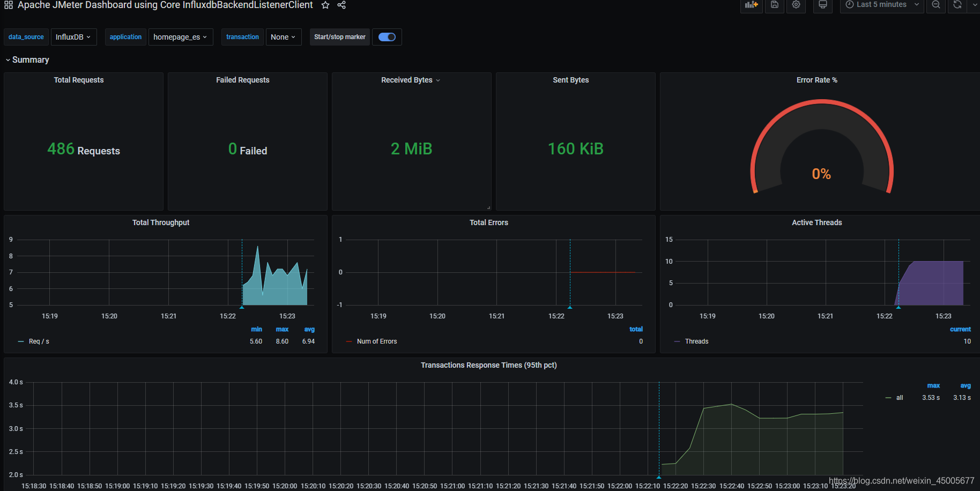Image resolution: width=980 pixels, height=491 pixels.
Task: Open the refresh interval dropdown arrow
Action: pos(974,5)
